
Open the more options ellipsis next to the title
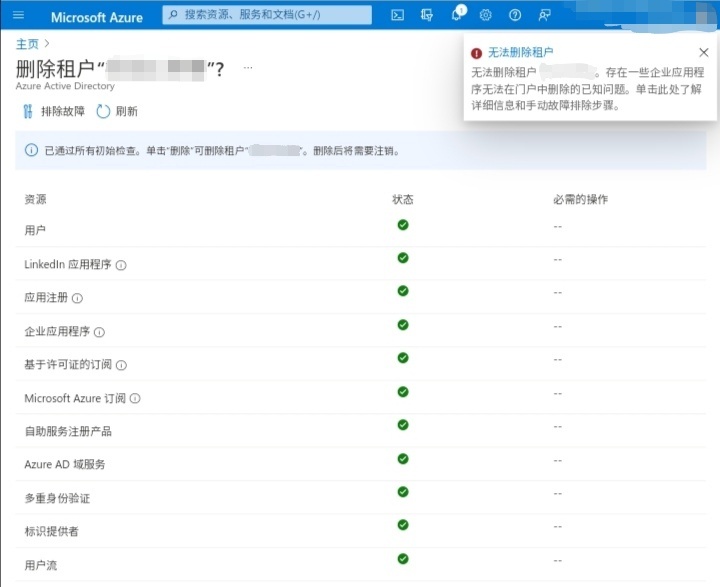(x=248, y=68)
